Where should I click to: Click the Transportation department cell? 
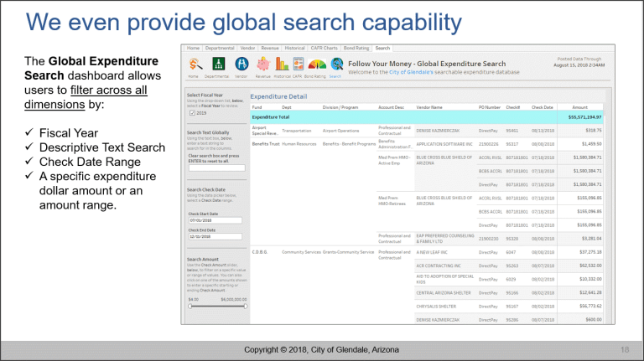(x=297, y=131)
